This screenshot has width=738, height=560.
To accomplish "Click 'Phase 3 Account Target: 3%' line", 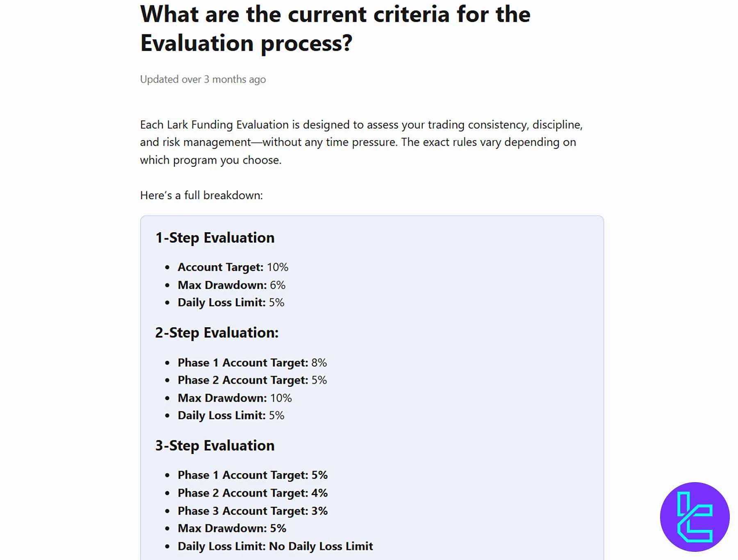I will pos(253,511).
